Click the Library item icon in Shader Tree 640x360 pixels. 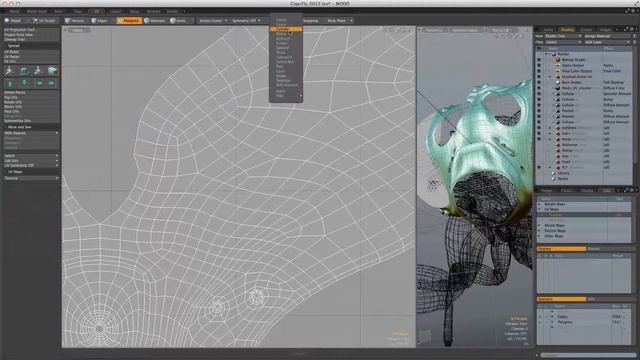(x=554, y=173)
